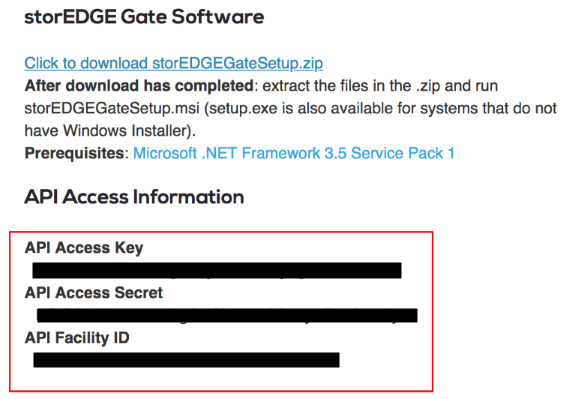Click the bold Prerequisites label
The width and height of the screenshot is (561, 399).
[x=74, y=153]
